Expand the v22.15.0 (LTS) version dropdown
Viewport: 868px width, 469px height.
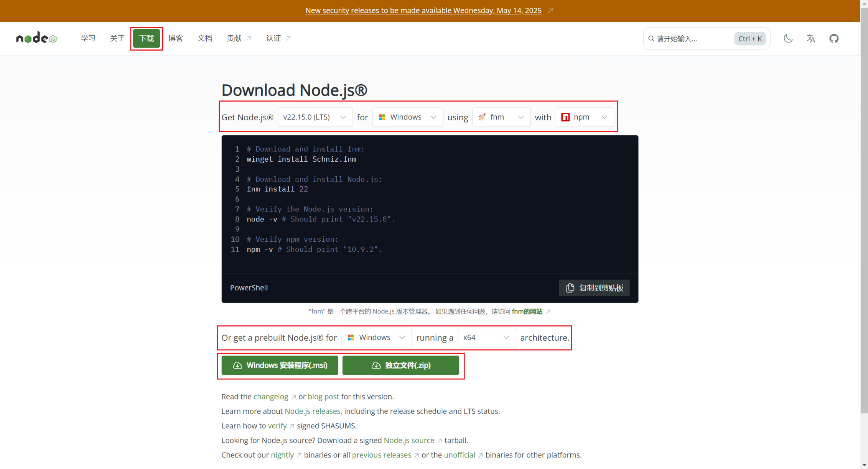(315, 117)
